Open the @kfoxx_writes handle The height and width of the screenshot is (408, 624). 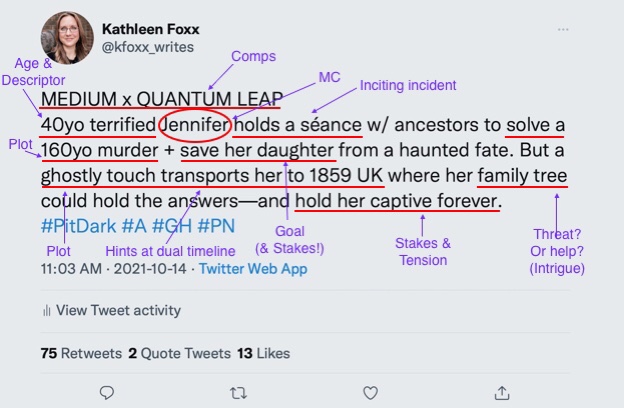pyautogui.click(x=147, y=46)
